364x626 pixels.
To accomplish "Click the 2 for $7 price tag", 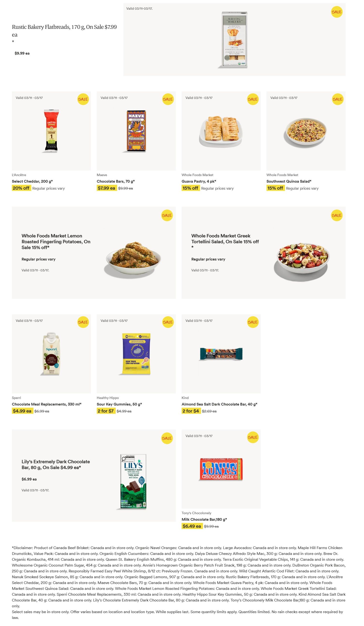I will click(x=106, y=411).
